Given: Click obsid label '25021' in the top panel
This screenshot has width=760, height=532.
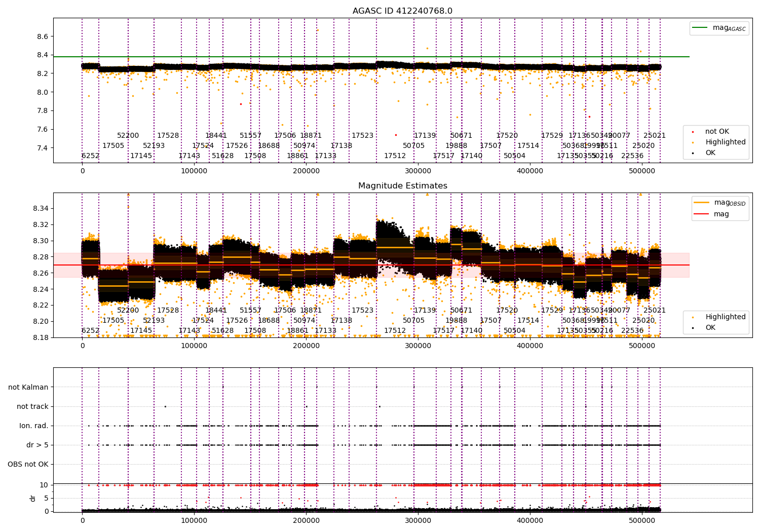Looking at the screenshot, I should tap(655, 135).
